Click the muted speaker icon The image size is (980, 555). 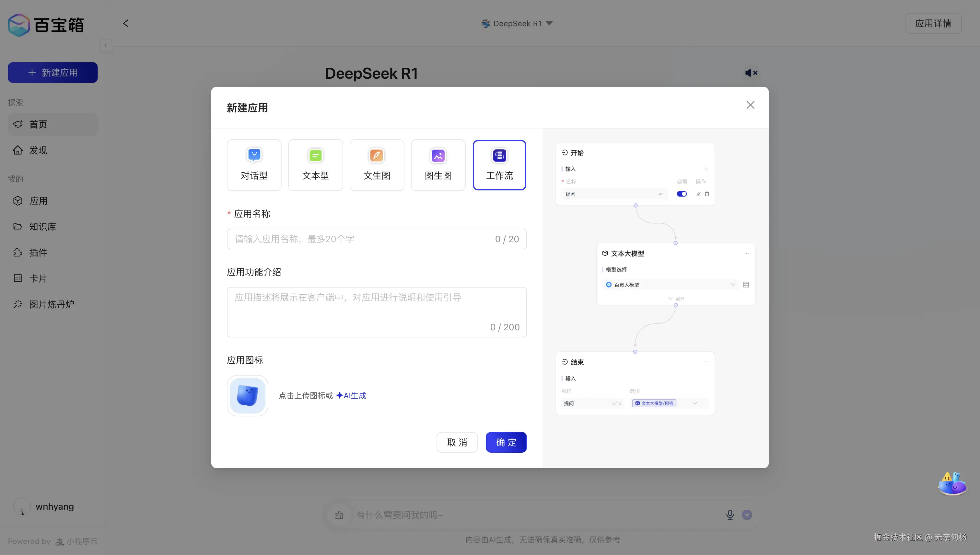pyautogui.click(x=751, y=73)
